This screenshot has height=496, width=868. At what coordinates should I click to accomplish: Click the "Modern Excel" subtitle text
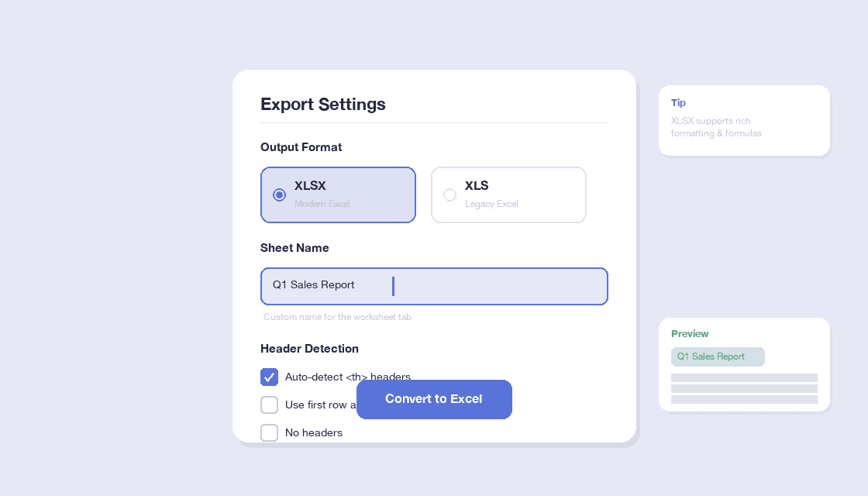(x=322, y=204)
